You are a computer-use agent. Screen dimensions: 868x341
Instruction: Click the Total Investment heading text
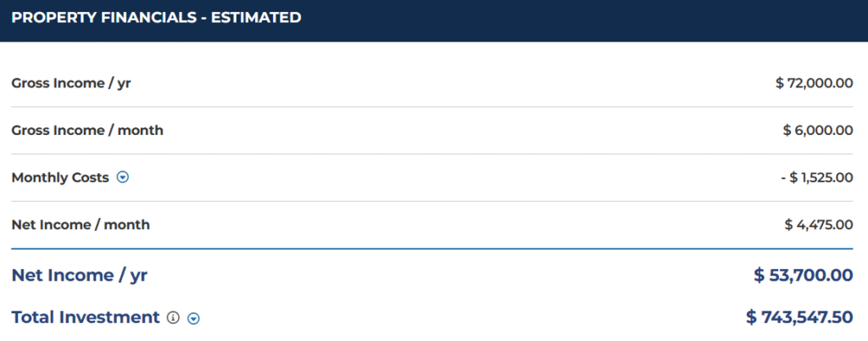tap(86, 317)
